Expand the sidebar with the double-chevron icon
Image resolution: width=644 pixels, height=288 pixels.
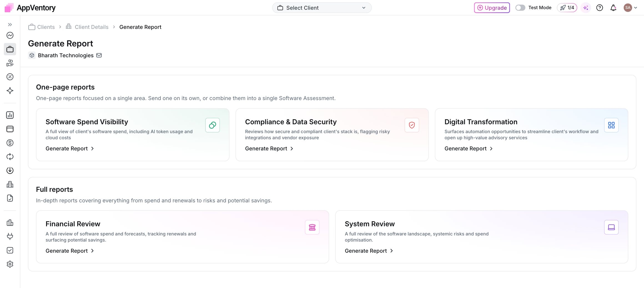pos(10,24)
